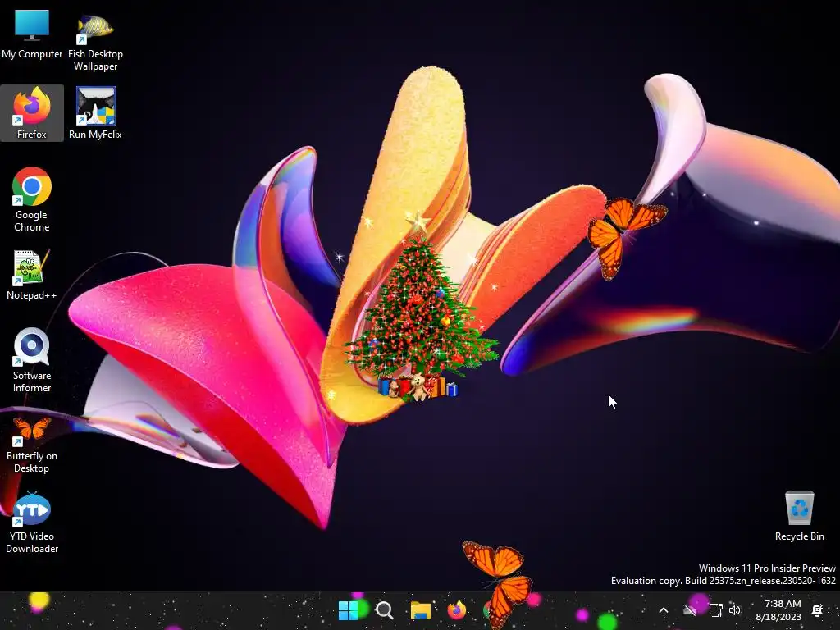Select the Google Chrome desktop shortcut
Viewport: 840px width, 630px height.
coord(32,199)
